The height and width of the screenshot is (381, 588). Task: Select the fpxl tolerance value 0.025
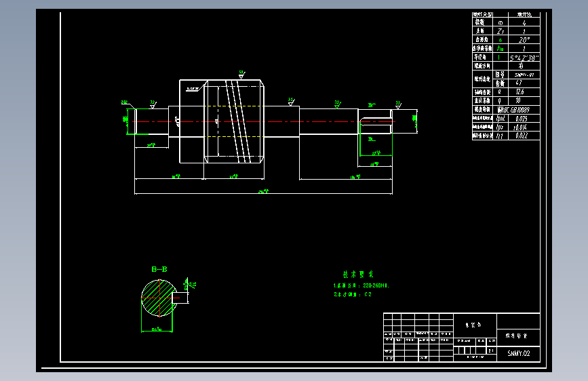[522, 119]
